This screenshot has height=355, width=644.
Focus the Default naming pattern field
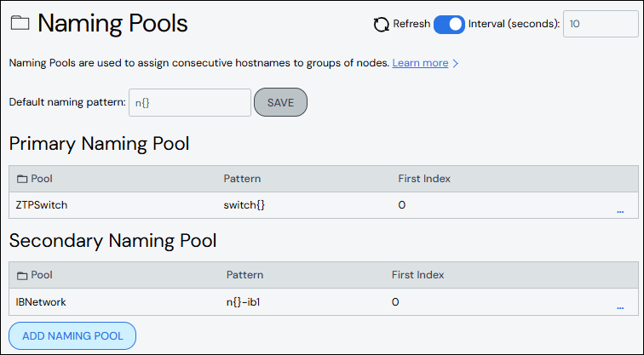(190, 103)
